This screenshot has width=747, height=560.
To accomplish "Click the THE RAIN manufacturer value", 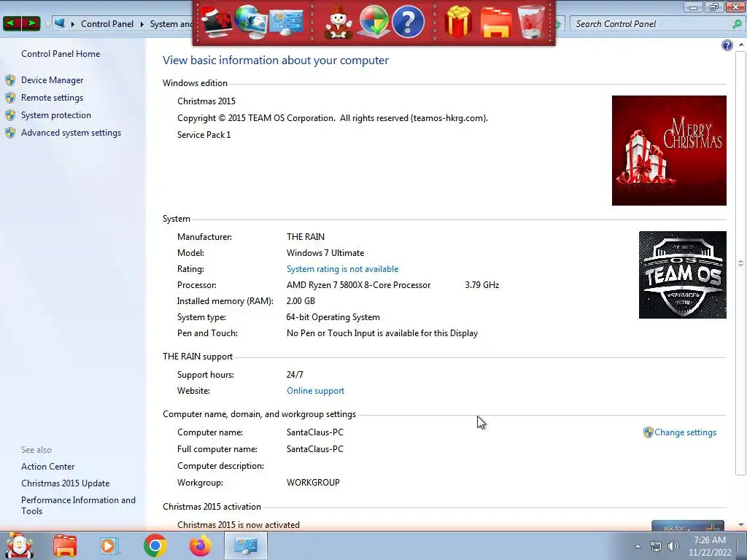I will click(306, 237).
